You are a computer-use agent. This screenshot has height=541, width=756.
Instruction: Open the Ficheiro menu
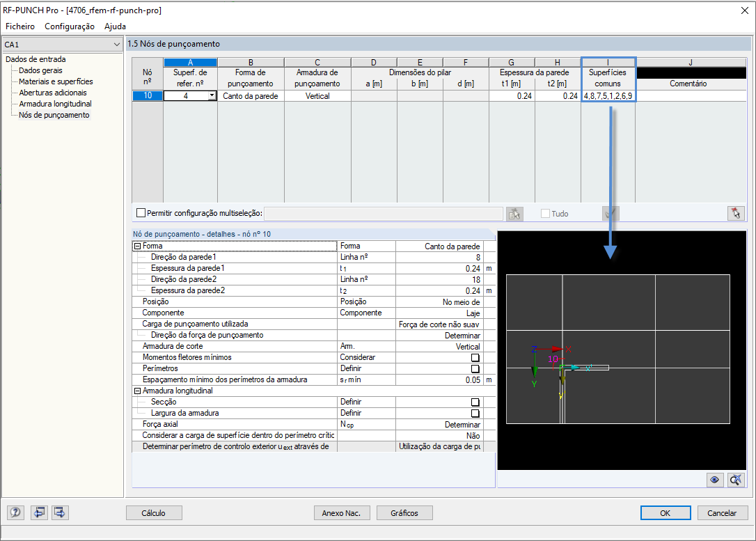point(20,26)
